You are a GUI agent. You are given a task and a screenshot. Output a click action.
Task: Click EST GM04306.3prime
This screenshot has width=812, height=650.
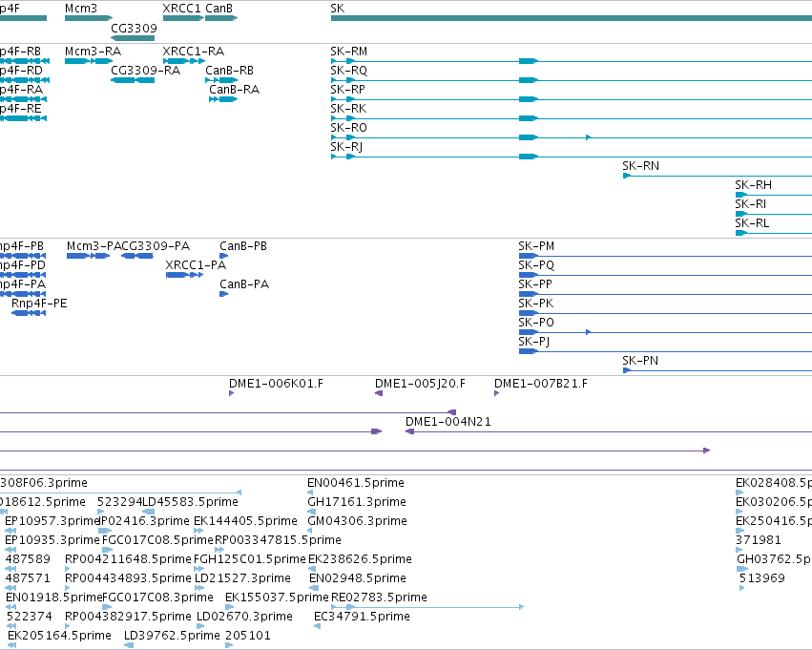(x=357, y=521)
